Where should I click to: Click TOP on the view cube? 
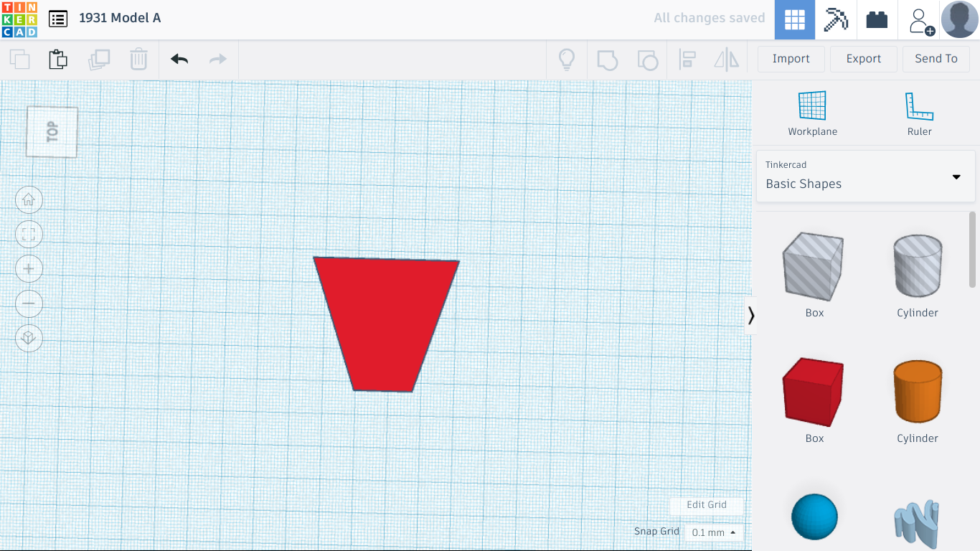tap(51, 131)
